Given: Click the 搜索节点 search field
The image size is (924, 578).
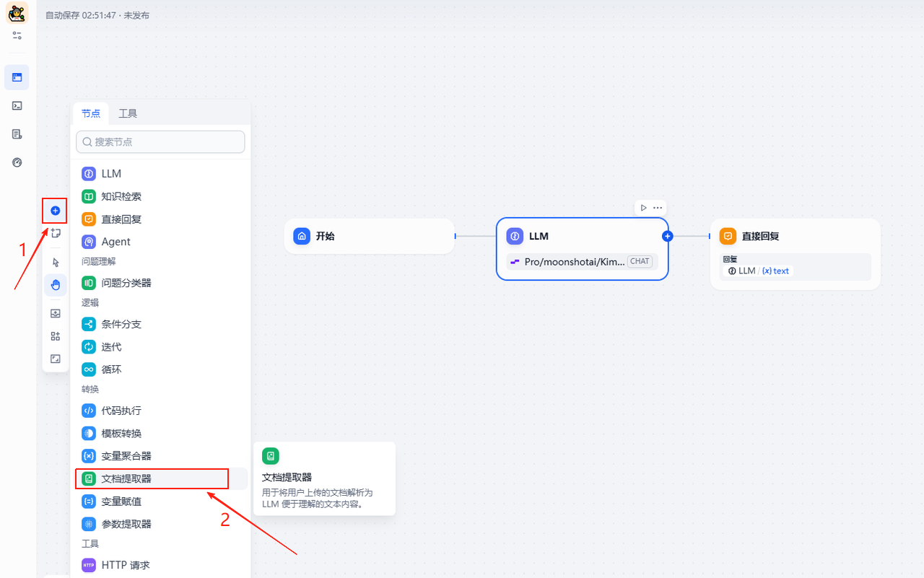Looking at the screenshot, I should (160, 142).
